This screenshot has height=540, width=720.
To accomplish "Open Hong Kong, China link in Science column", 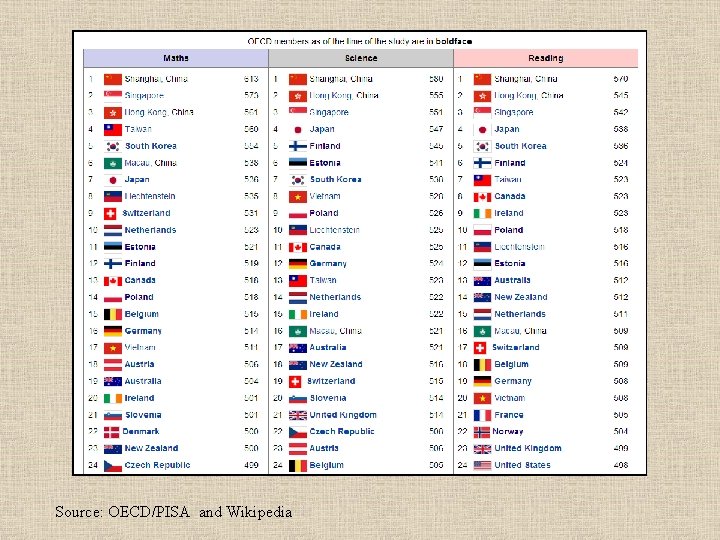I will pos(344,96).
